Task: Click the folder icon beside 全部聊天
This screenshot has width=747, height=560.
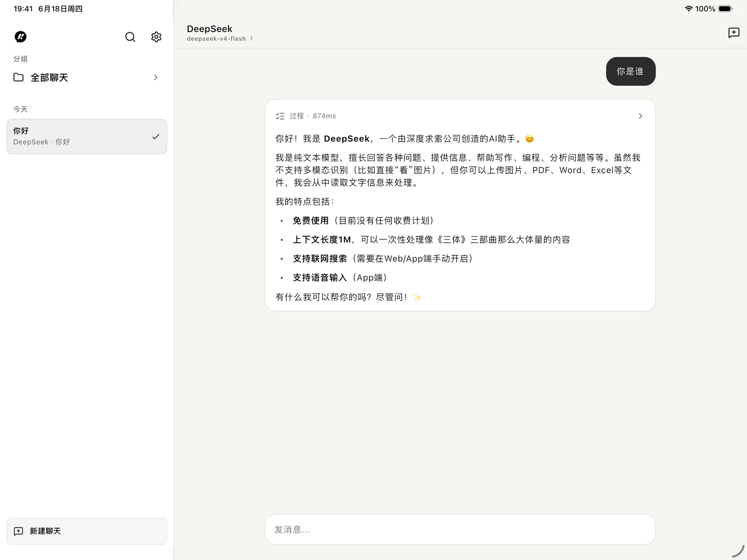Action: 19,77
